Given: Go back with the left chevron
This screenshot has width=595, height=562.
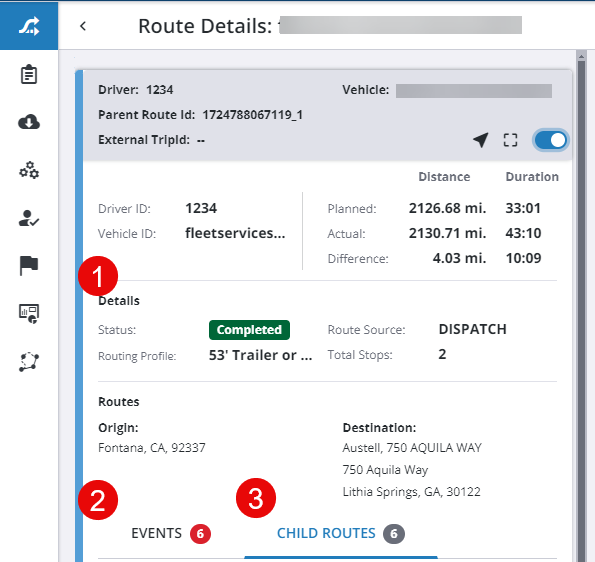Looking at the screenshot, I should 83,26.
